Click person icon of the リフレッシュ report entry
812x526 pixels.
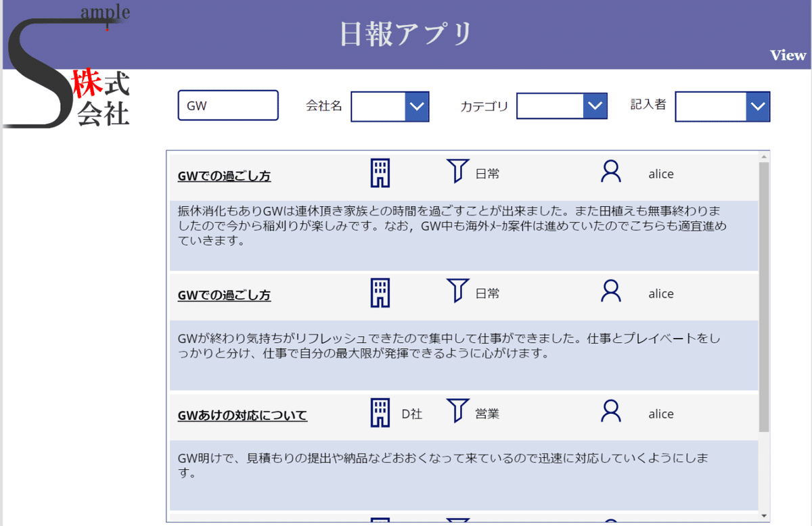pyautogui.click(x=611, y=291)
